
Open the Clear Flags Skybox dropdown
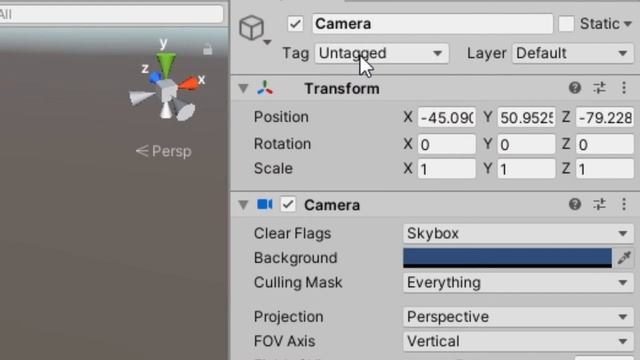518,234
